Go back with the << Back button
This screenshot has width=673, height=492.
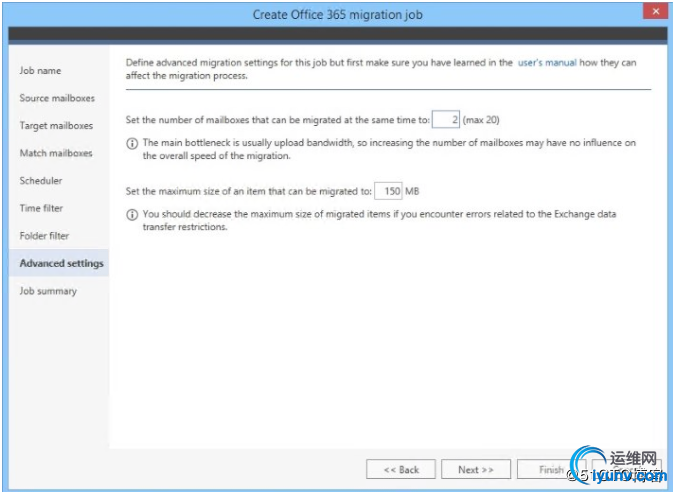click(401, 469)
